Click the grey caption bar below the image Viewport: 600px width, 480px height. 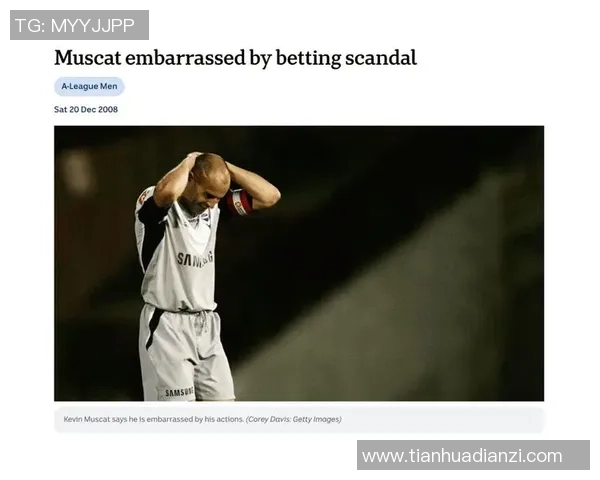(x=299, y=420)
